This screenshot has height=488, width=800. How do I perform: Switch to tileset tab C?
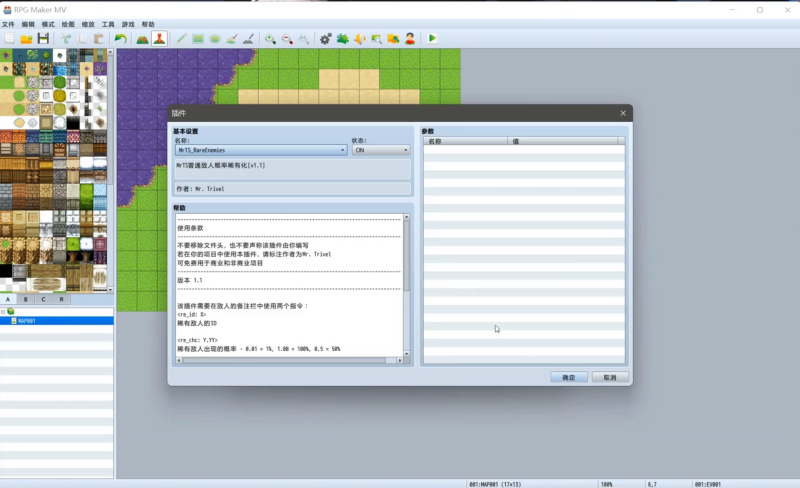pyautogui.click(x=43, y=299)
